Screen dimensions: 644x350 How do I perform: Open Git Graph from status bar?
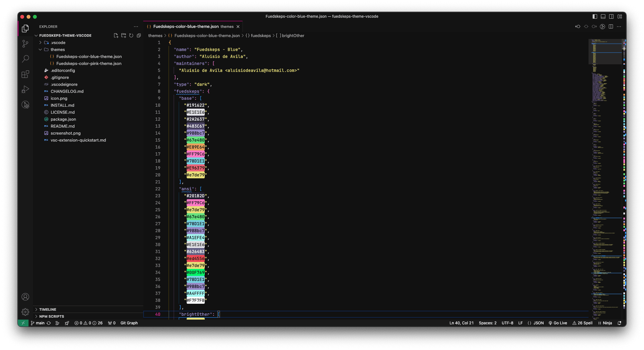pyautogui.click(x=129, y=323)
